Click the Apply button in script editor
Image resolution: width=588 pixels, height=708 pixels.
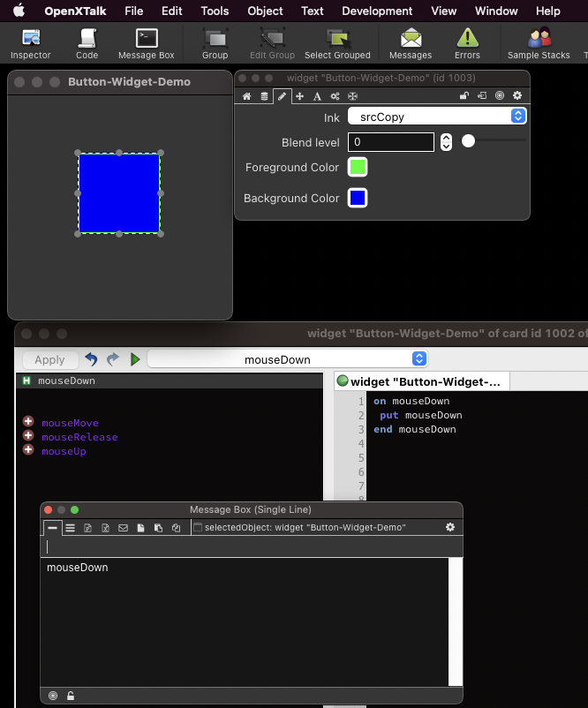49,360
